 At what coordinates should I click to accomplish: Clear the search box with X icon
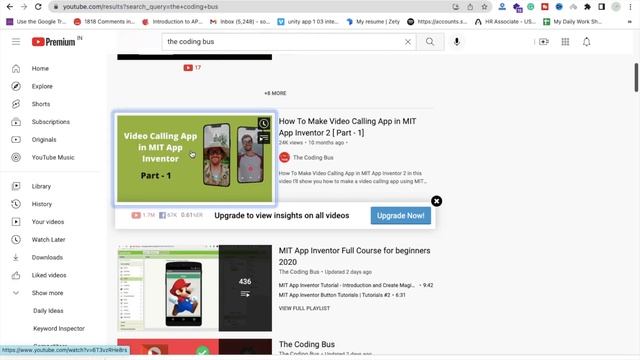pos(407,42)
